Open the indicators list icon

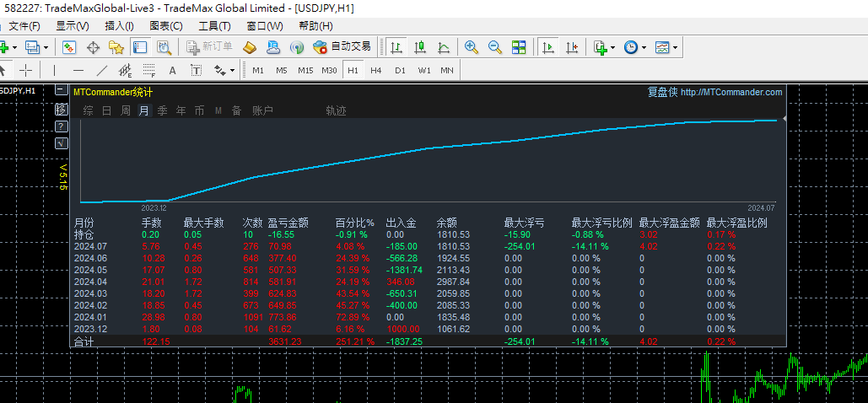(600, 47)
